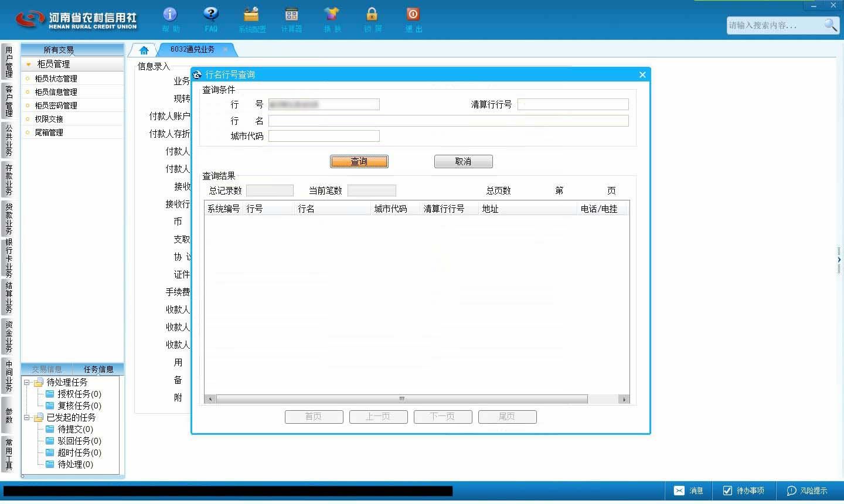Image resolution: width=844 pixels, height=504 pixels.
Task: Collapse the 待处理任务 tree node
Action: click(x=26, y=382)
